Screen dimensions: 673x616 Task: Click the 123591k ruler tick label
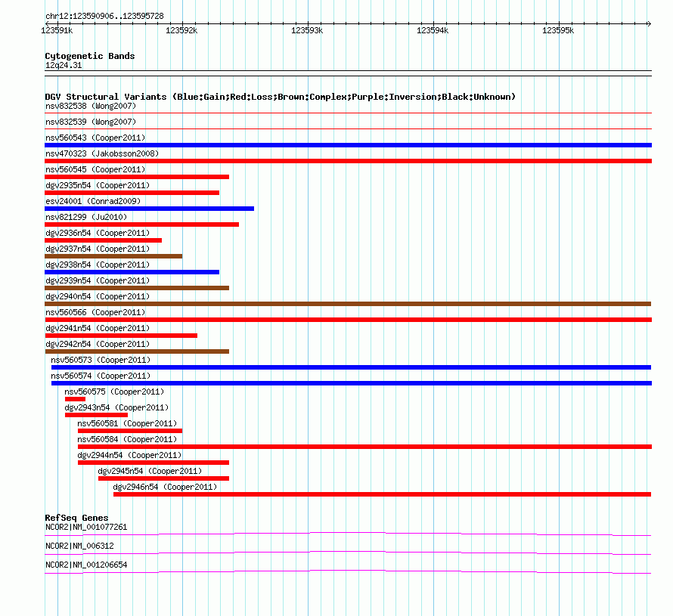pyautogui.click(x=57, y=30)
